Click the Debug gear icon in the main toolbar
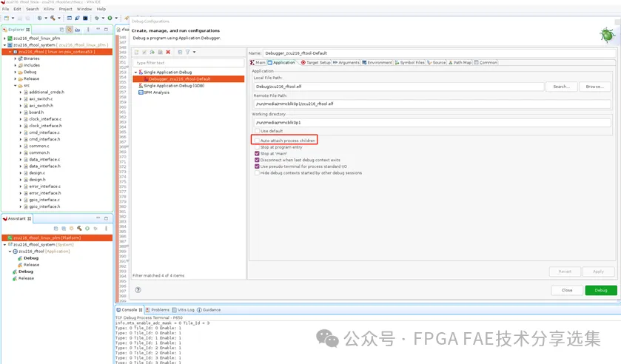 pyautogui.click(x=97, y=18)
